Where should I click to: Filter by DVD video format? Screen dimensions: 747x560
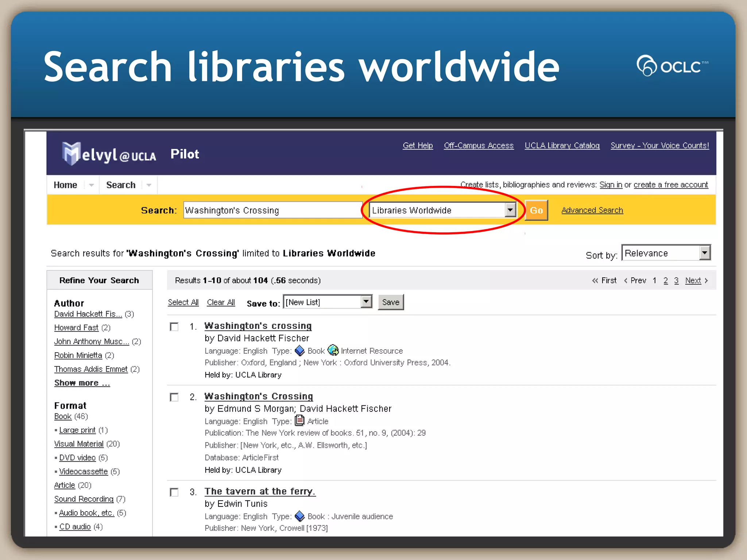(x=77, y=458)
